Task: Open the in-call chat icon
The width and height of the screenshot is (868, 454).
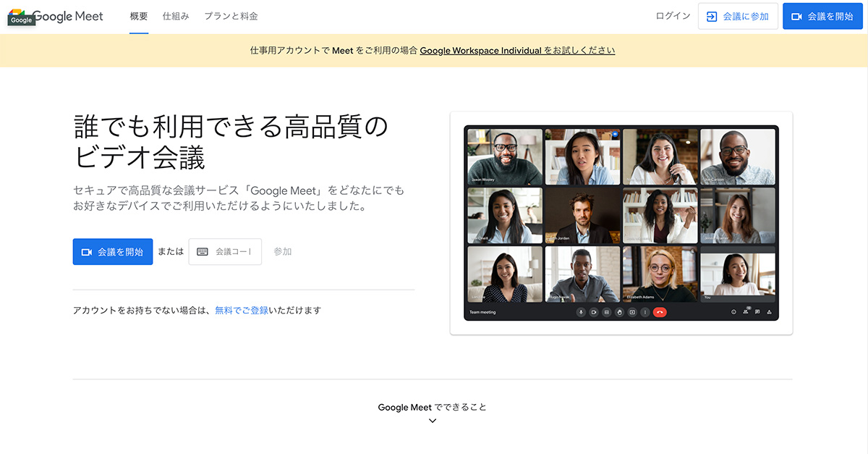Action: [757, 312]
